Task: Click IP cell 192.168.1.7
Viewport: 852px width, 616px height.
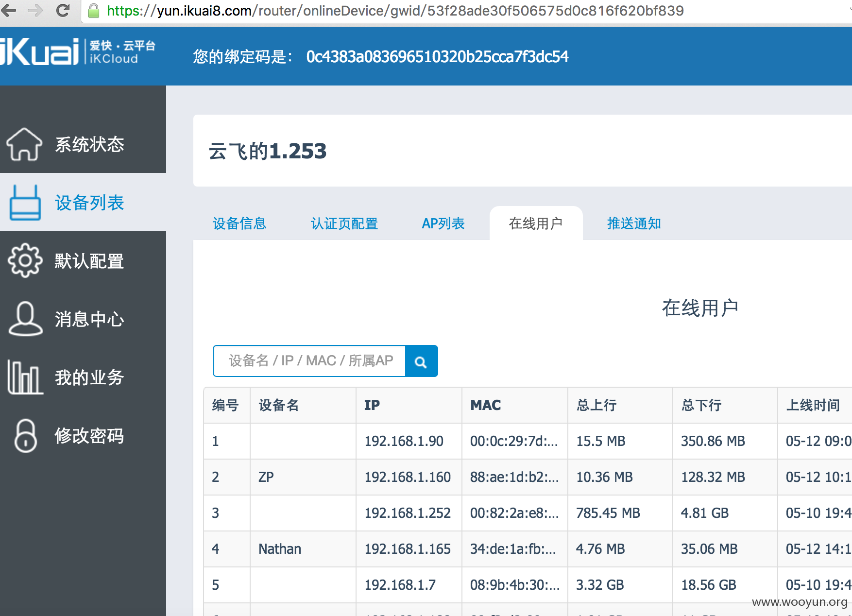Action: pyautogui.click(x=400, y=585)
